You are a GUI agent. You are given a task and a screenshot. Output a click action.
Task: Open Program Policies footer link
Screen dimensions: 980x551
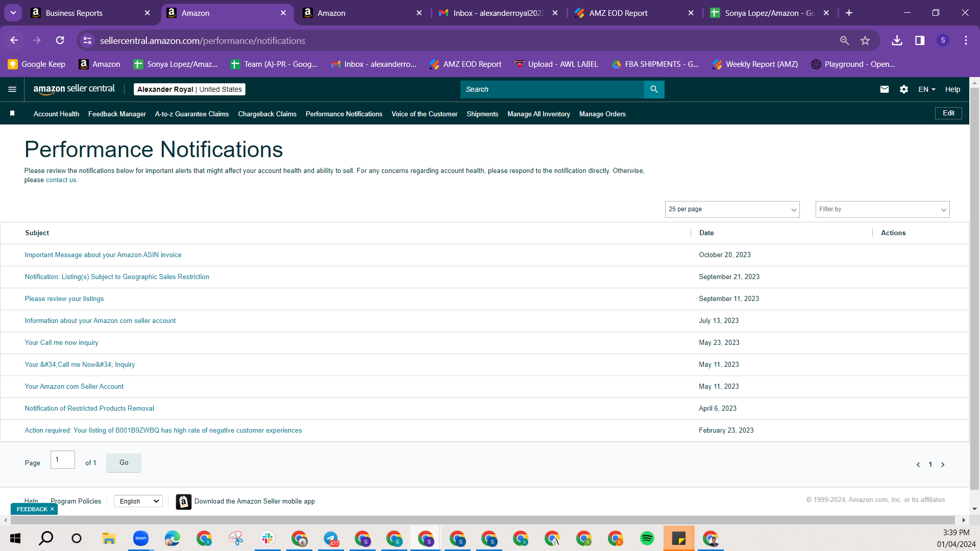[x=76, y=501]
